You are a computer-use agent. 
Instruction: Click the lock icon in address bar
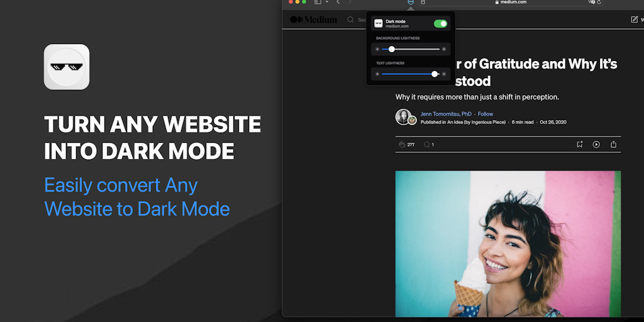tap(497, 2)
